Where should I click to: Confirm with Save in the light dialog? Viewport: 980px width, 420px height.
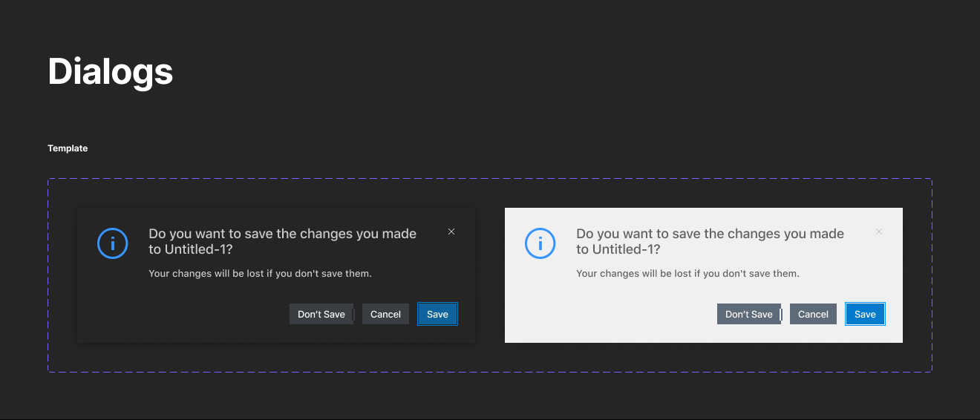coord(865,315)
